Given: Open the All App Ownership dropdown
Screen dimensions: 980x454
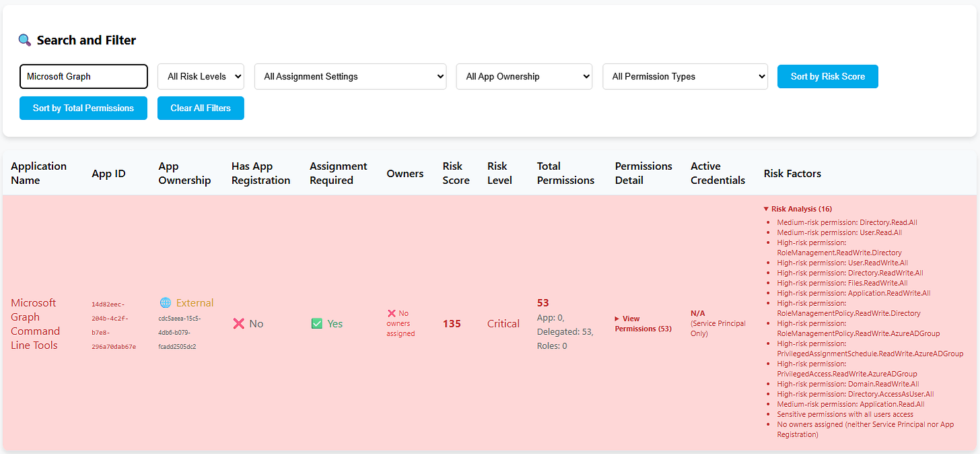Looking at the screenshot, I should [x=524, y=76].
